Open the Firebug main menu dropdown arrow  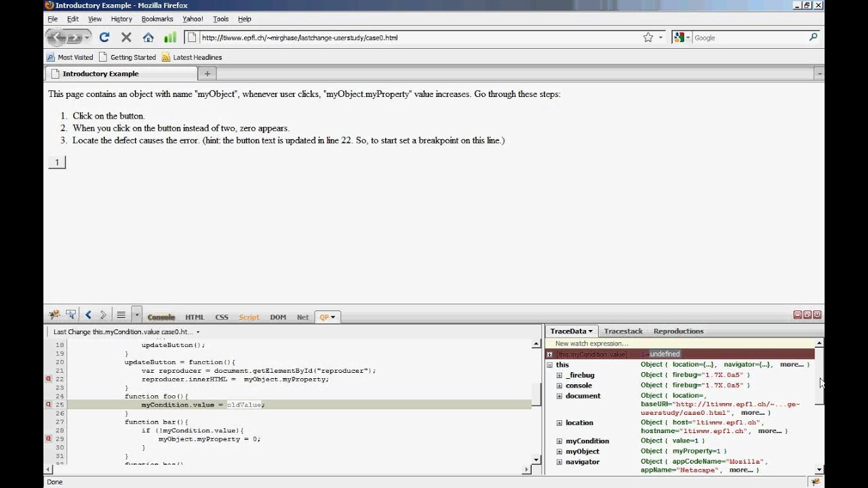pyautogui.click(x=136, y=314)
